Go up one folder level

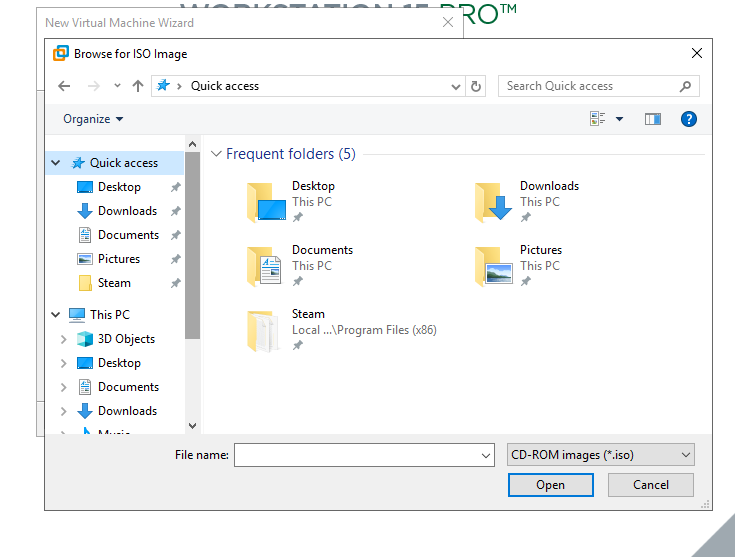pyautogui.click(x=138, y=86)
